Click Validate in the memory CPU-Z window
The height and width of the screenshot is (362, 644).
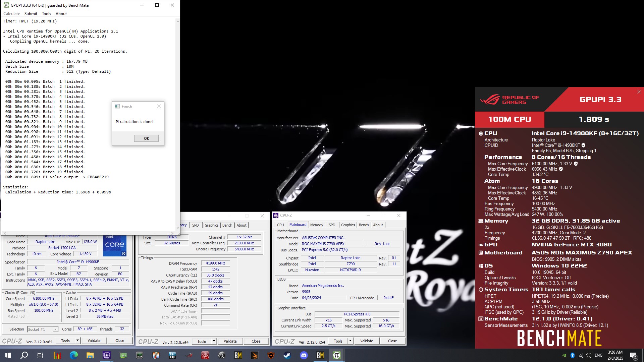click(x=230, y=341)
